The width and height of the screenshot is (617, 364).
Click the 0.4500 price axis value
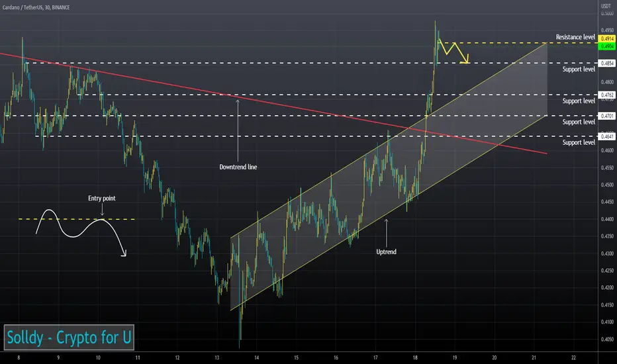[x=607, y=185]
